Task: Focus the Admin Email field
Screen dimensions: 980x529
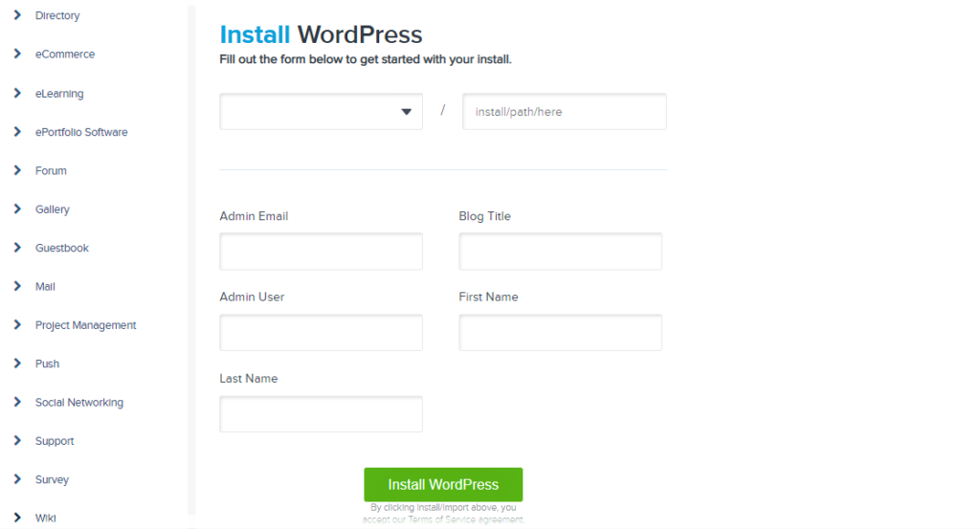Action: 321,252
